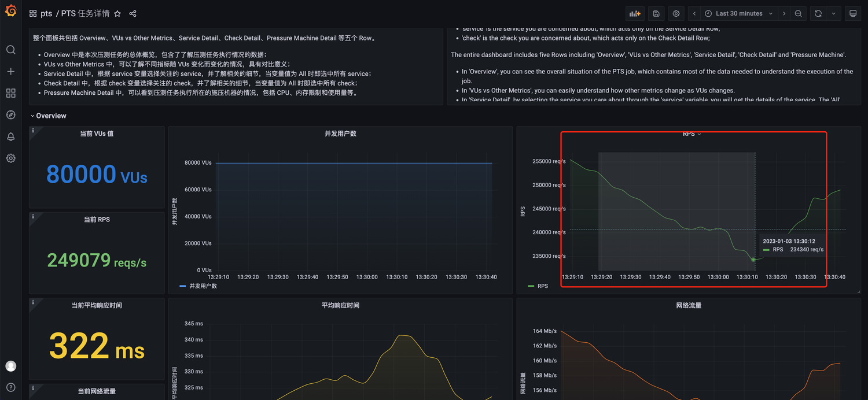Star the PTS 任务详情 dashboard
Image resolution: width=868 pixels, height=400 pixels.
tap(117, 13)
